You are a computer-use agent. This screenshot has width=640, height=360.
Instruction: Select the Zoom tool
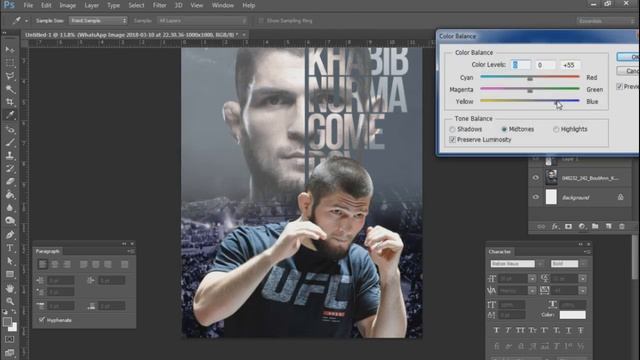tap(10, 302)
